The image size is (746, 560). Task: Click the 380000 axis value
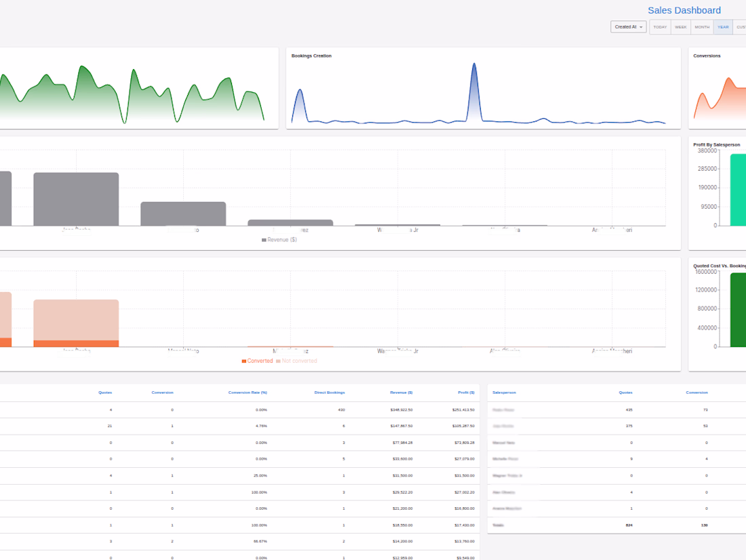click(707, 151)
